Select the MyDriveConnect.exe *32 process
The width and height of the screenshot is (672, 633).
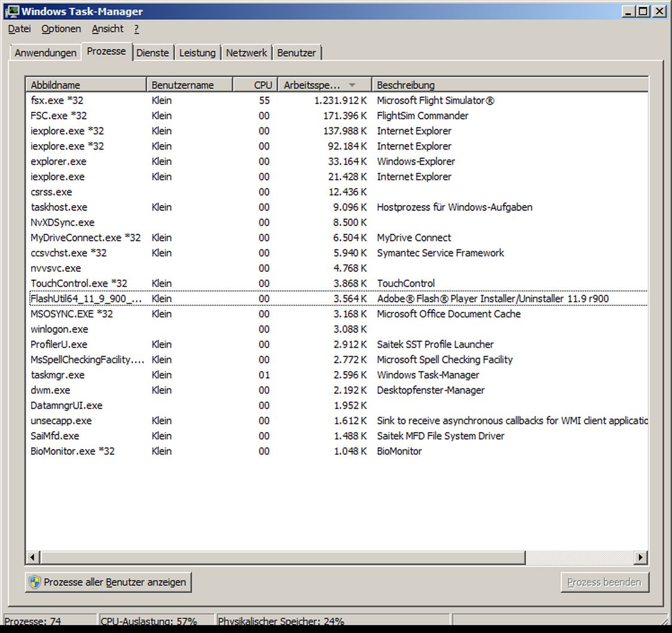[x=337, y=237]
